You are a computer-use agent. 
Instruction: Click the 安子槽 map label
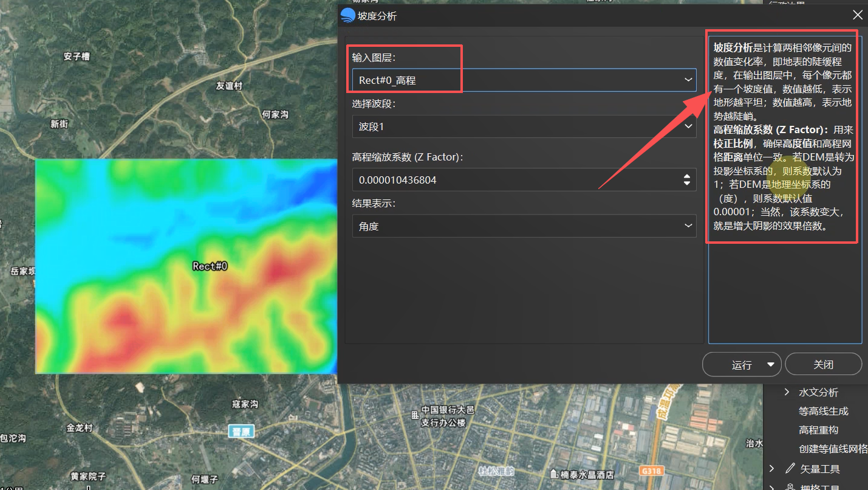[x=77, y=57]
